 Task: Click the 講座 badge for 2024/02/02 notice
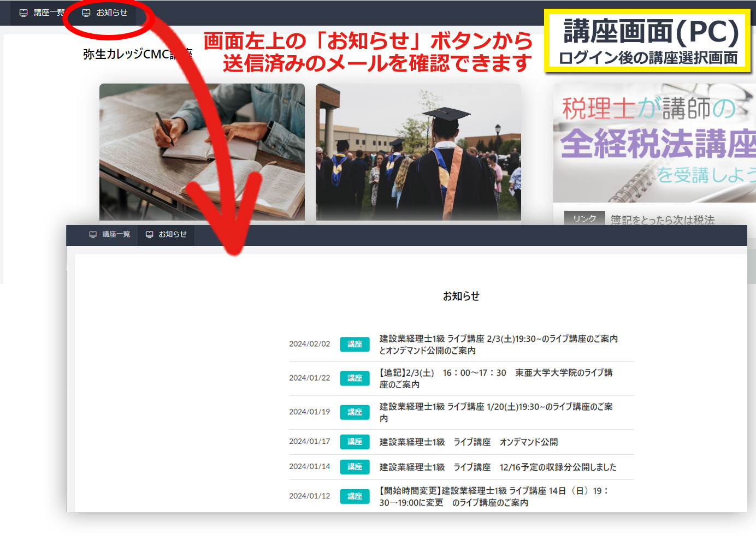[x=355, y=345]
